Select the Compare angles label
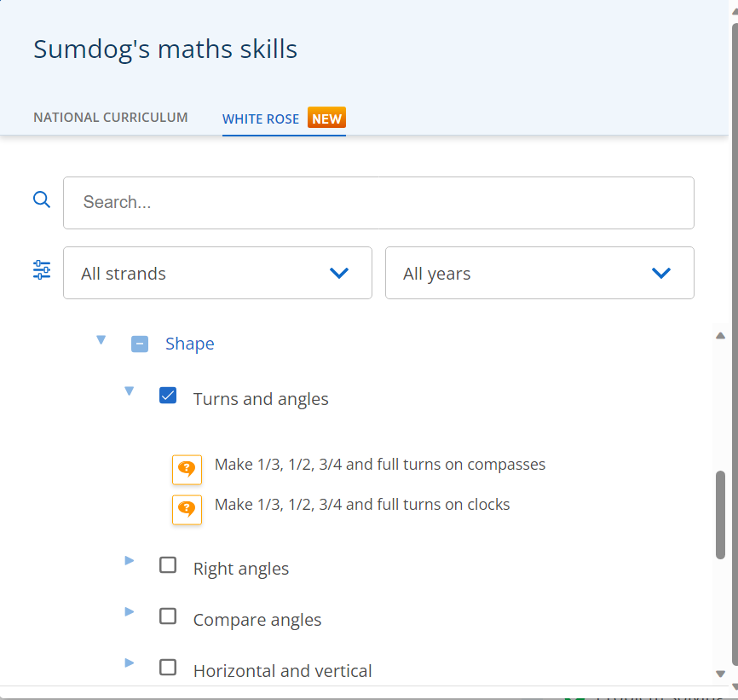The height and width of the screenshot is (700, 738). pos(257,620)
